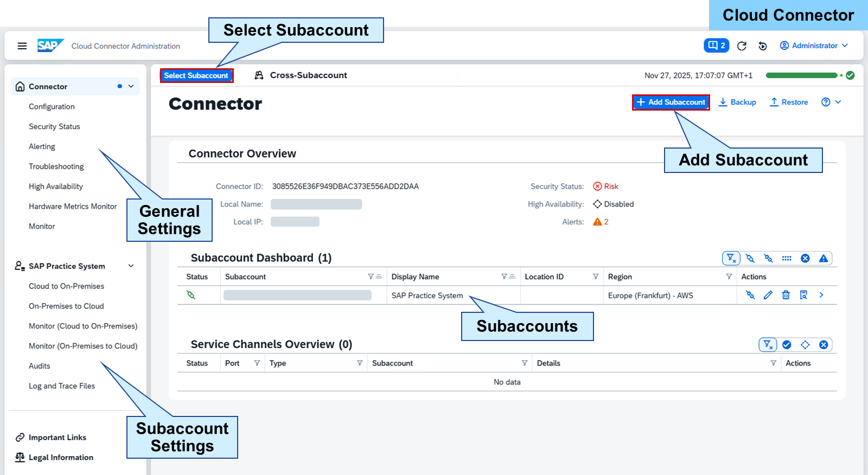This screenshot has height=475, width=868.
Task: Delete the SAP Practice System subaccount
Action: pos(786,295)
